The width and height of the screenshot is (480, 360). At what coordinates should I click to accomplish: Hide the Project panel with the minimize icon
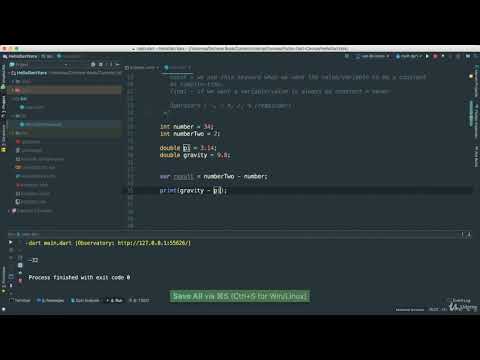point(117,64)
